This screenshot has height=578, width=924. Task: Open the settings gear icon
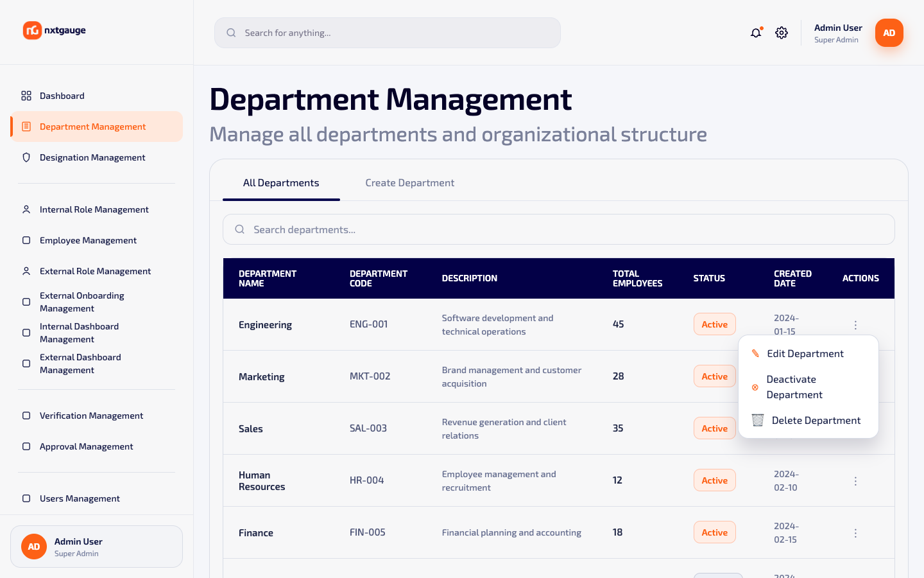[781, 33]
